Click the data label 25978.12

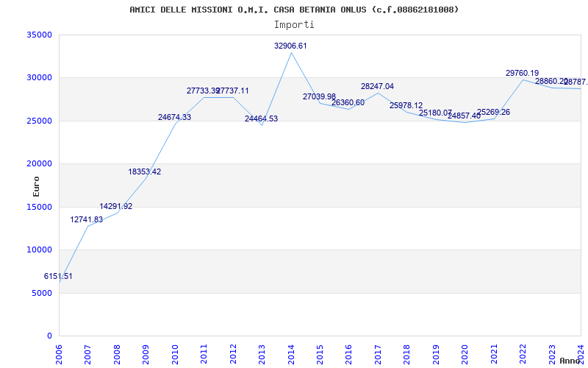point(406,106)
